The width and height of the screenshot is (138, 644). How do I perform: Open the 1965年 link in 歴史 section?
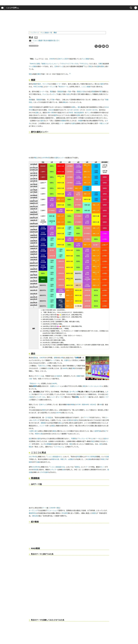point(42,358)
